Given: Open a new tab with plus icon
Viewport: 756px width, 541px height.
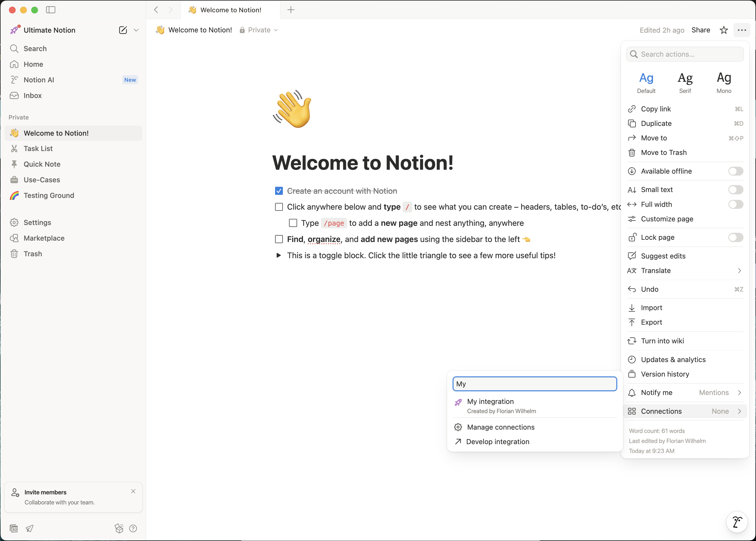Looking at the screenshot, I should tap(291, 10).
